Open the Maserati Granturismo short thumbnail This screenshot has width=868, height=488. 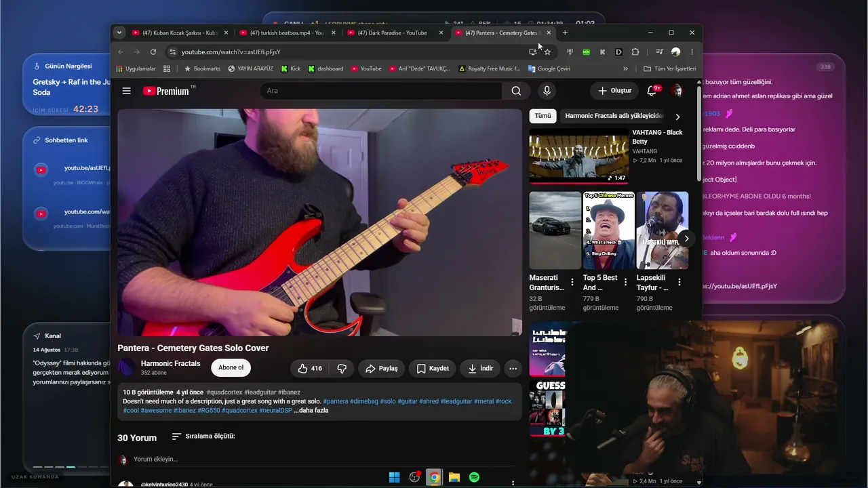click(x=555, y=230)
